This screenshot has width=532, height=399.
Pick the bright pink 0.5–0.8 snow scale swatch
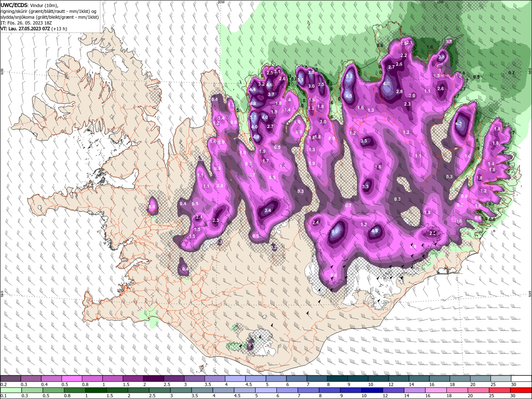tap(71, 379)
